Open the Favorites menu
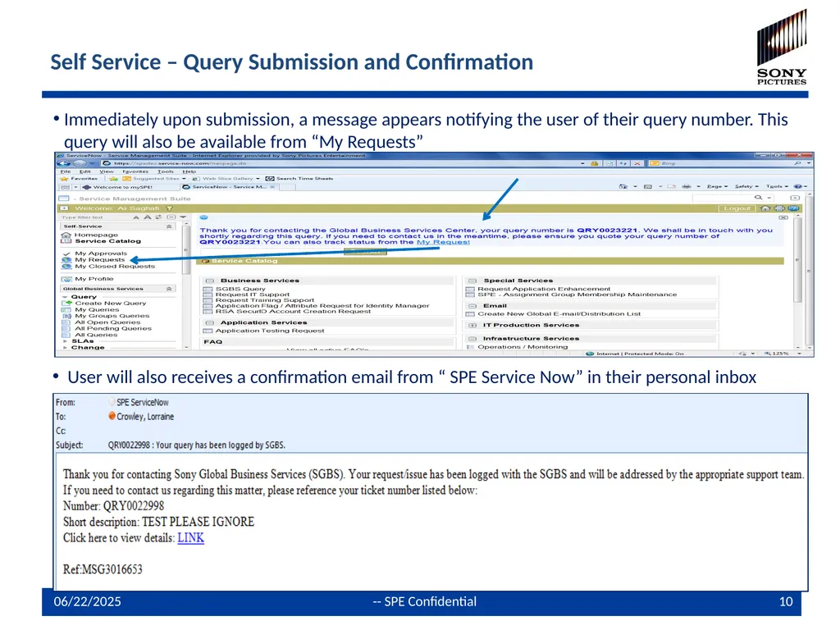840x630 pixels. [135, 171]
